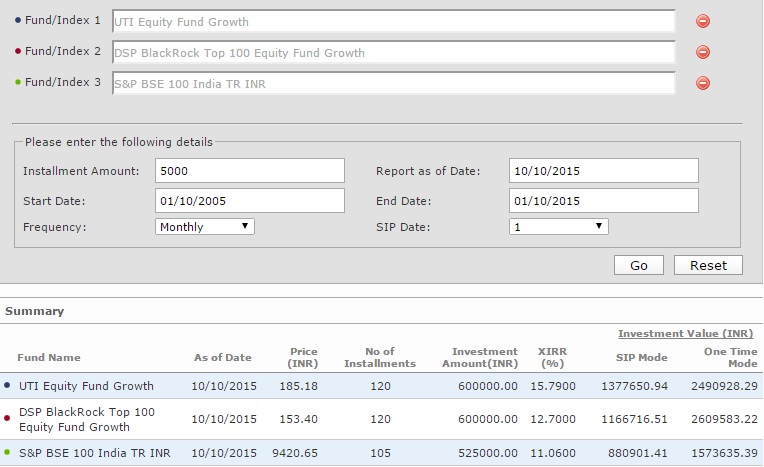The image size is (764, 467).
Task: Click the Summary section heading
Action: coord(35,311)
